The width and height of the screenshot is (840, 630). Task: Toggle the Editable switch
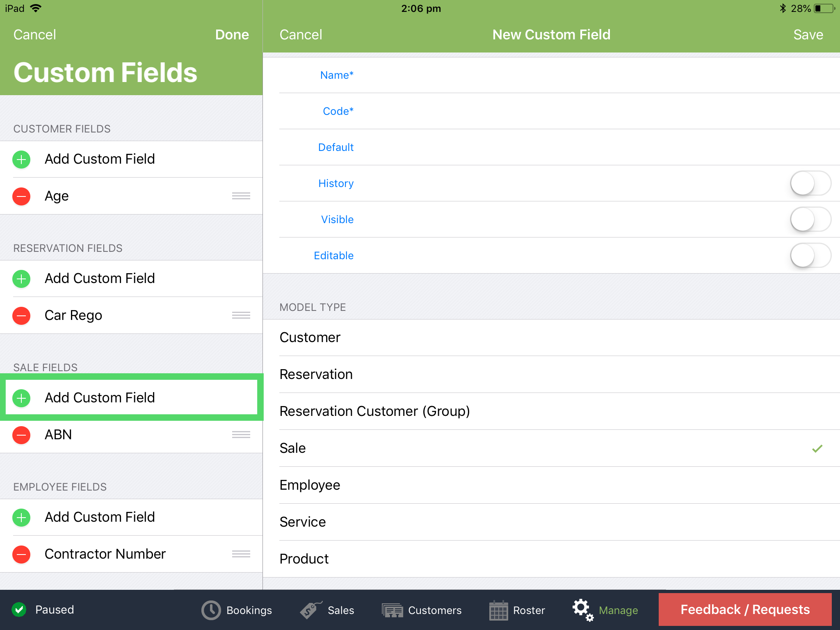coord(810,256)
